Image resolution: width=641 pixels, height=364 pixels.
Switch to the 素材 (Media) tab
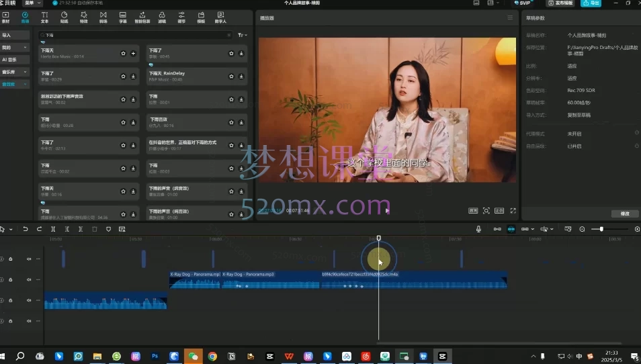[x=5, y=17]
